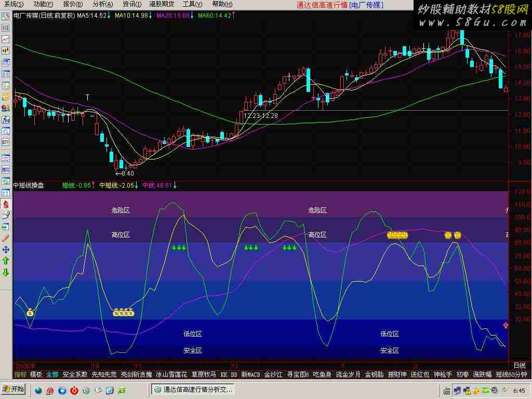The width and height of the screenshot is (532, 399).
Task: Switch to the 流金岁月 indicator tab
Action: point(348,375)
